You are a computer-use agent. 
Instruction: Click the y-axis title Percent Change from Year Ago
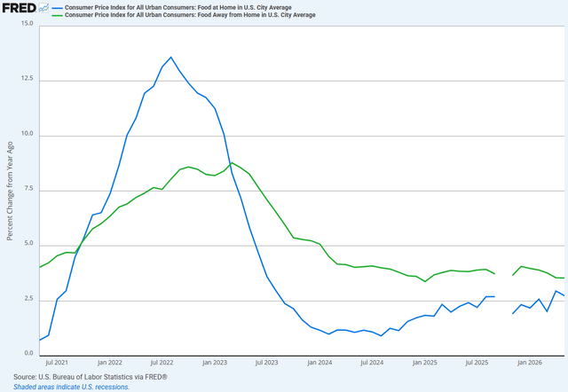point(10,191)
